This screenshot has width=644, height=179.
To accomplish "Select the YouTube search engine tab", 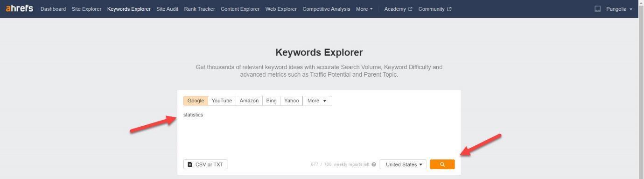I will pyautogui.click(x=222, y=100).
